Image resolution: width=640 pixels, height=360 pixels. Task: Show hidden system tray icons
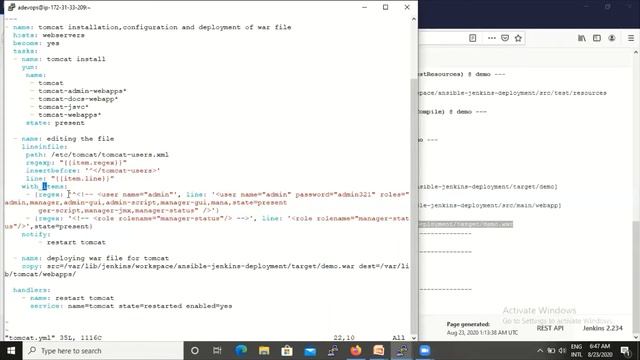click(540, 351)
